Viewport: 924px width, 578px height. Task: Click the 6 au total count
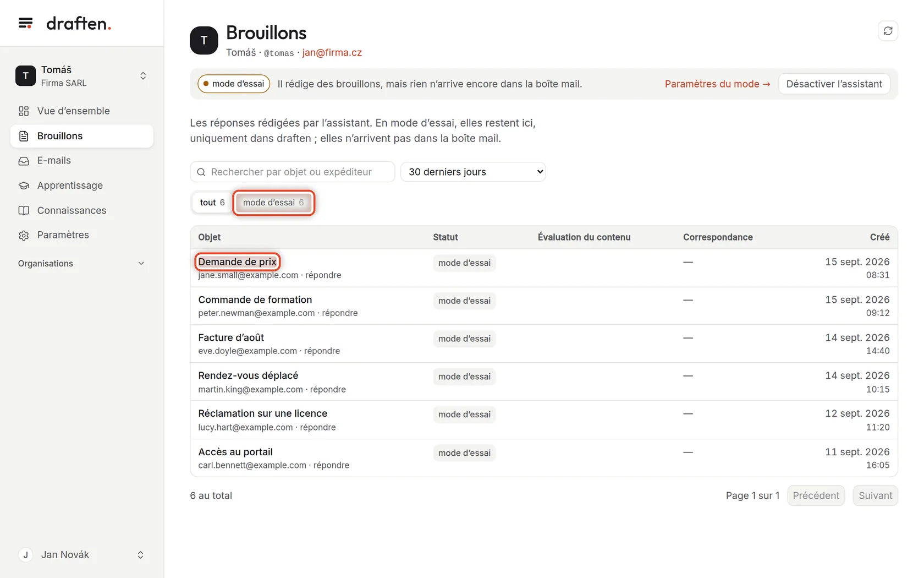click(211, 496)
